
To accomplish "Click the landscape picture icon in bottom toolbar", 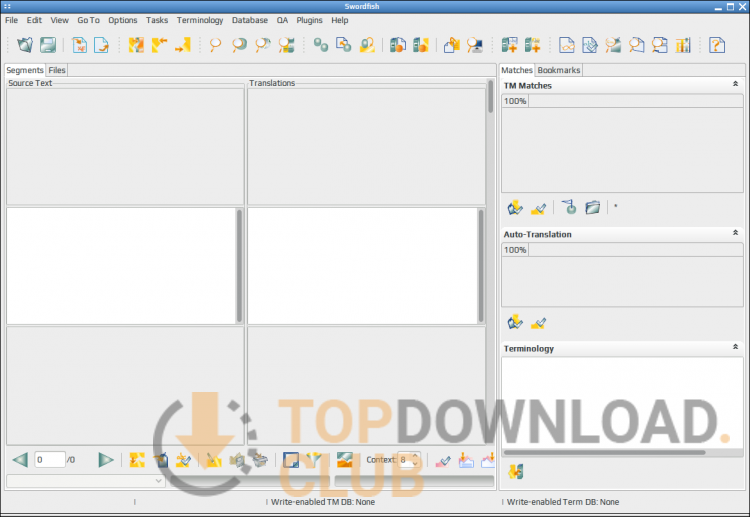I will [344, 460].
